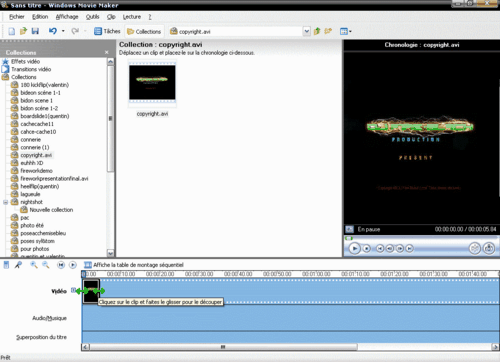The width and height of the screenshot is (500, 362).
Task: Select Nouvelle collection under nightshot
Action: pyautogui.click(x=51, y=210)
